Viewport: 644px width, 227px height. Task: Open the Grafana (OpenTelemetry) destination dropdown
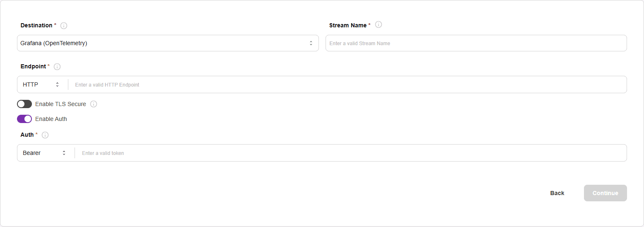pos(168,43)
